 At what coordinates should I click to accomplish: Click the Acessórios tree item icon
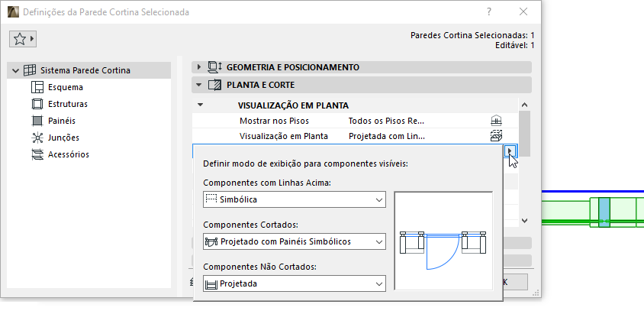[37, 154]
